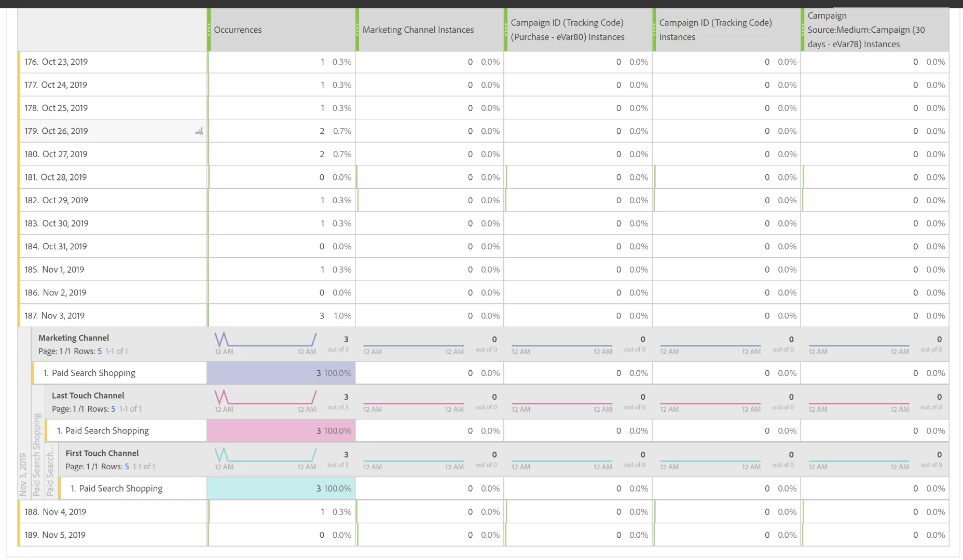Image resolution: width=963 pixels, height=560 pixels.
Task: Click the blue 3 100.0% Occurrences cell
Action: (x=281, y=373)
